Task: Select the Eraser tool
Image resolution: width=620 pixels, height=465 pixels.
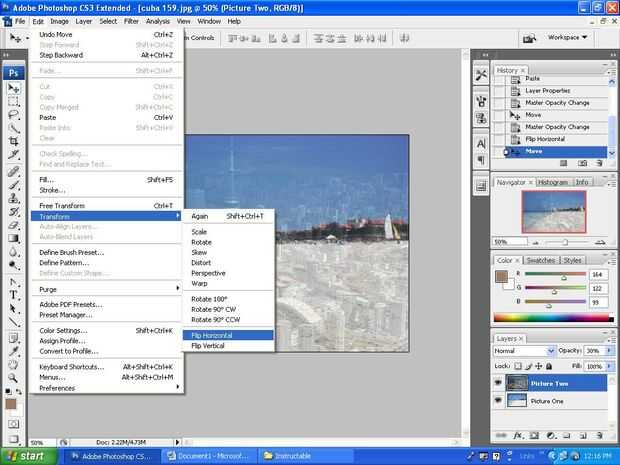Action: click(13, 225)
